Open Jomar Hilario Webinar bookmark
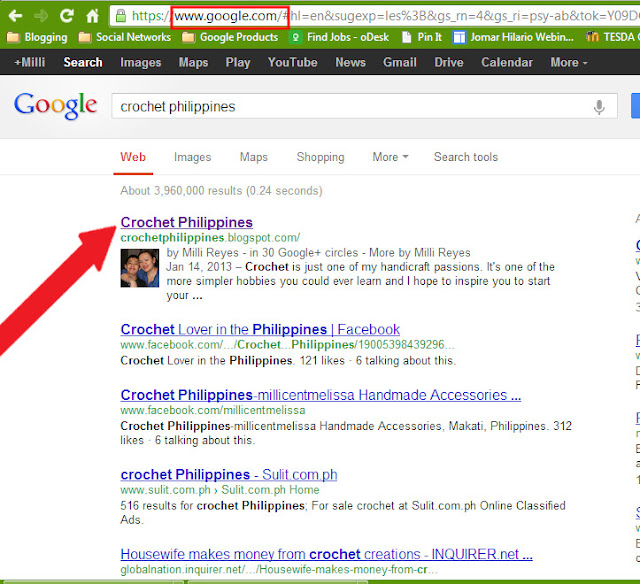 coord(513,38)
